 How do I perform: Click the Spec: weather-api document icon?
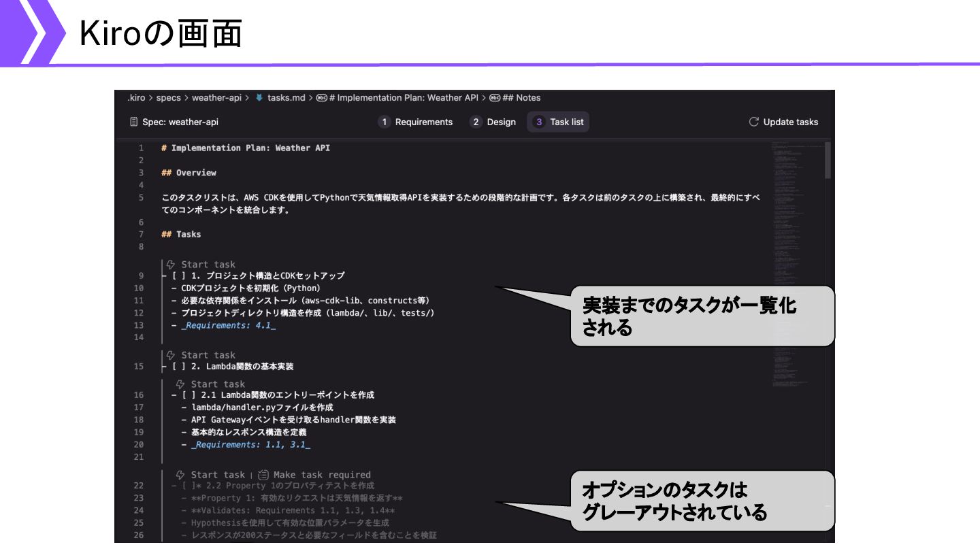pyautogui.click(x=133, y=122)
